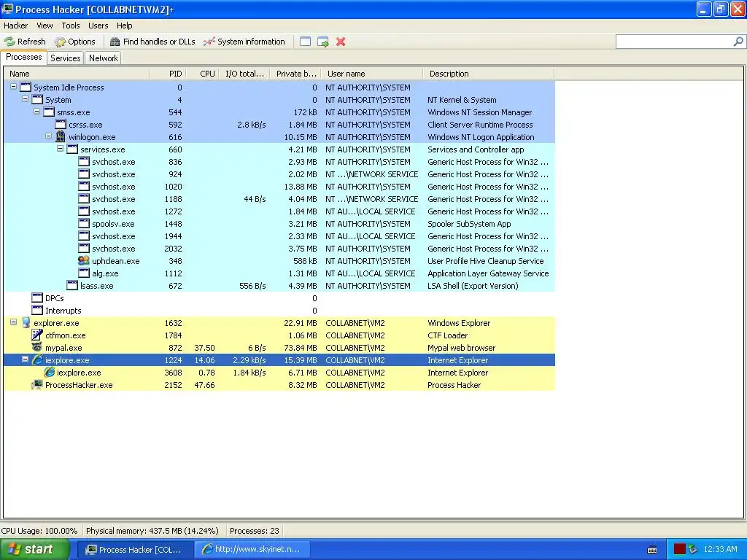Click the Windows start button
Viewport: 747px width, 560px height.
[x=35, y=549]
